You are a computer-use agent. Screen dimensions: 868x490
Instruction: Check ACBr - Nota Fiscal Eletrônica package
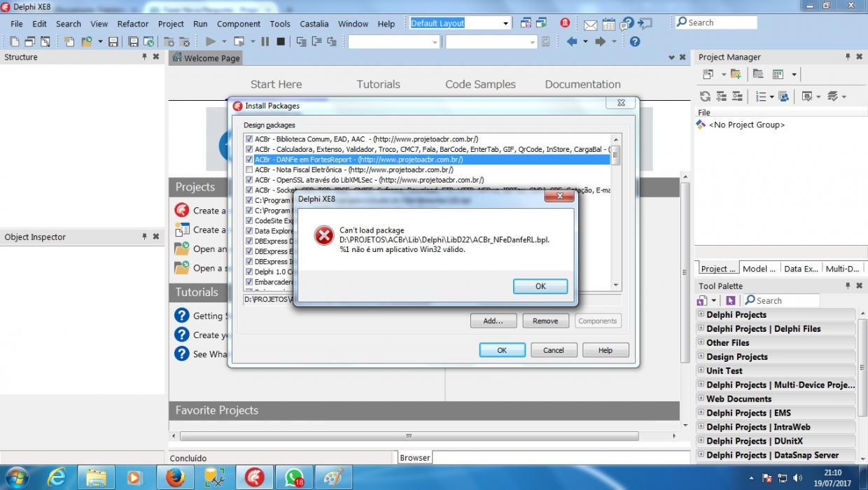249,169
